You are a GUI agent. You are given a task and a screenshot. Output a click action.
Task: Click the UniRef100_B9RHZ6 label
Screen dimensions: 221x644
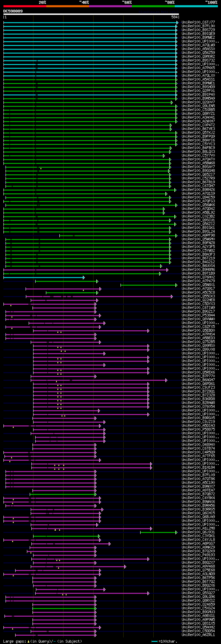click(198, 190)
